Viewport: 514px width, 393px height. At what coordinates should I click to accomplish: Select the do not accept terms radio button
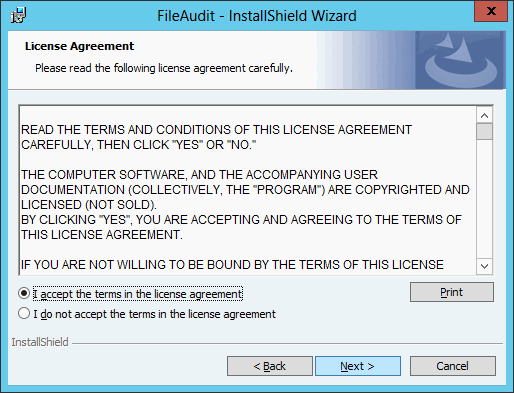(x=24, y=313)
